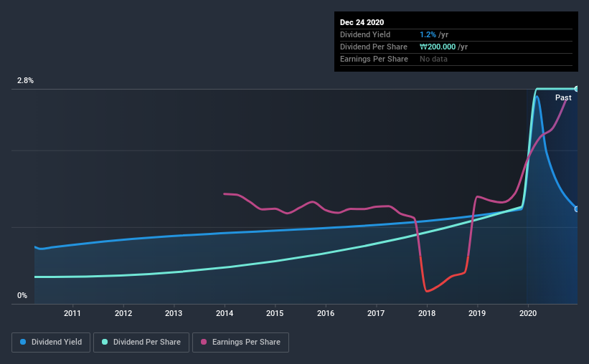
Task: Click the Dec 24 2020 tooltip date
Action: pos(362,22)
